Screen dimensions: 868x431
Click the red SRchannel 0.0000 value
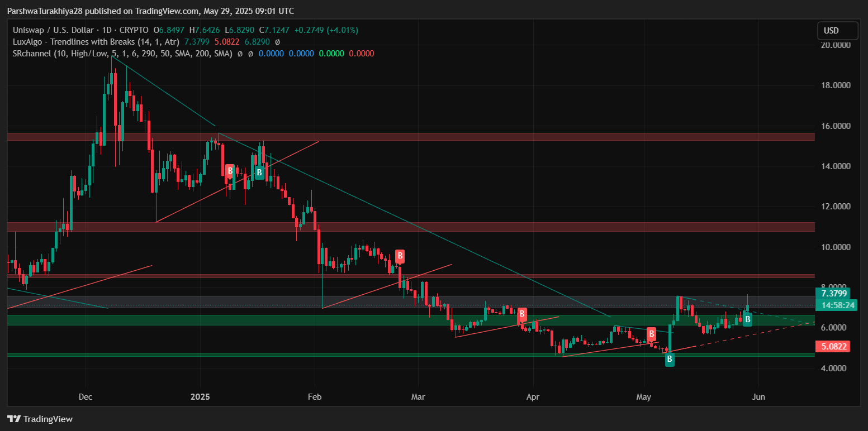tap(362, 54)
